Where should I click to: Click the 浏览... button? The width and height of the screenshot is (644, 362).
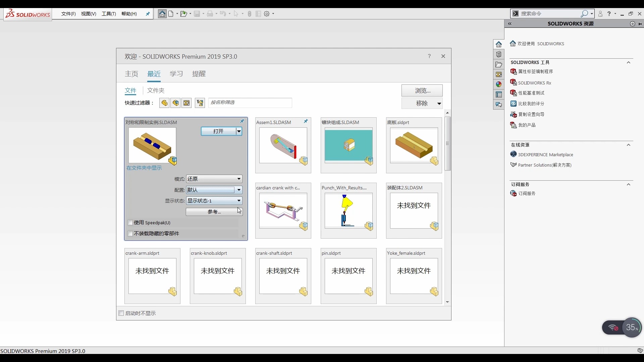pos(422,90)
